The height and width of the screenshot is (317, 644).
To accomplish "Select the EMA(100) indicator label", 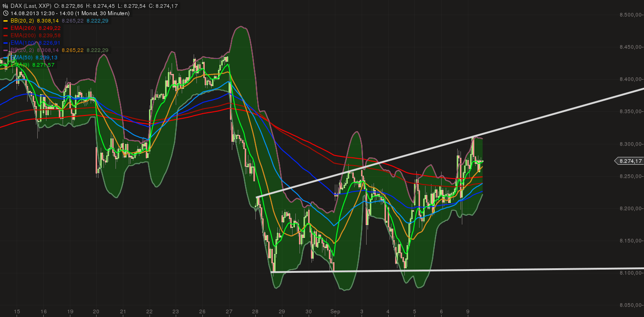I will 22,43.
